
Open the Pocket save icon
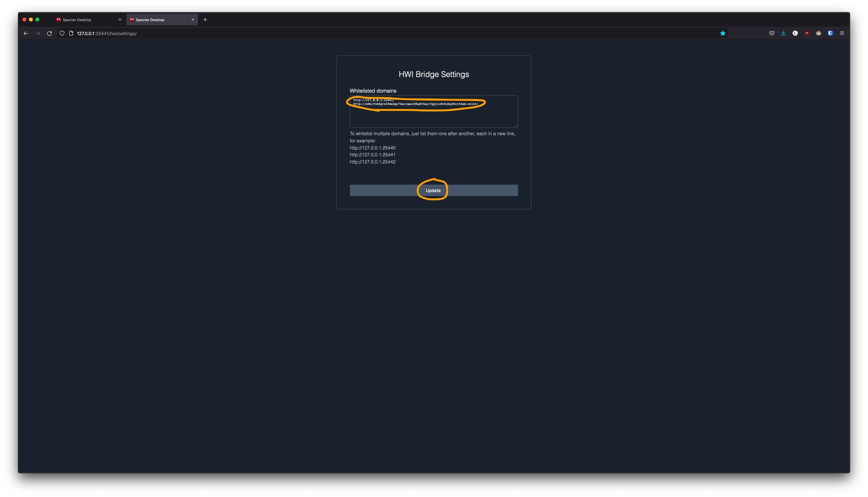pos(772,33)
